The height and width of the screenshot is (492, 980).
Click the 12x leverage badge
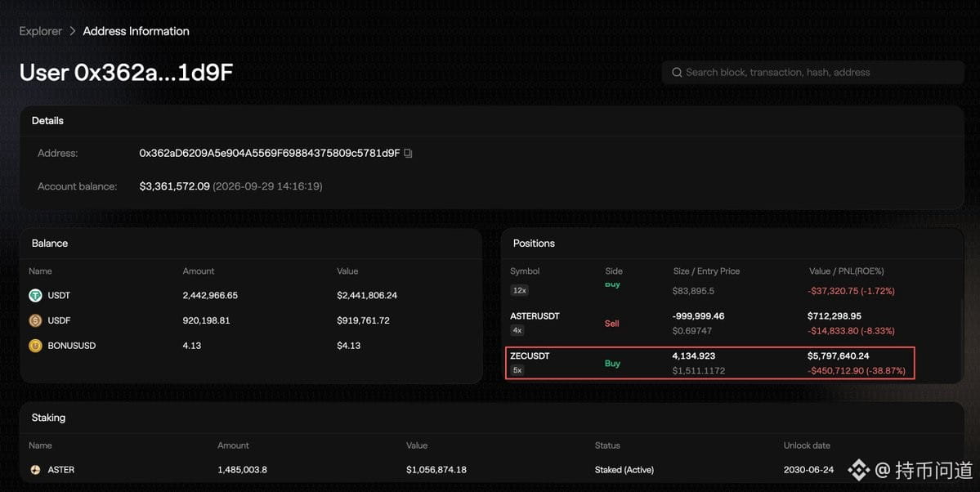click(x=519, y=290)
